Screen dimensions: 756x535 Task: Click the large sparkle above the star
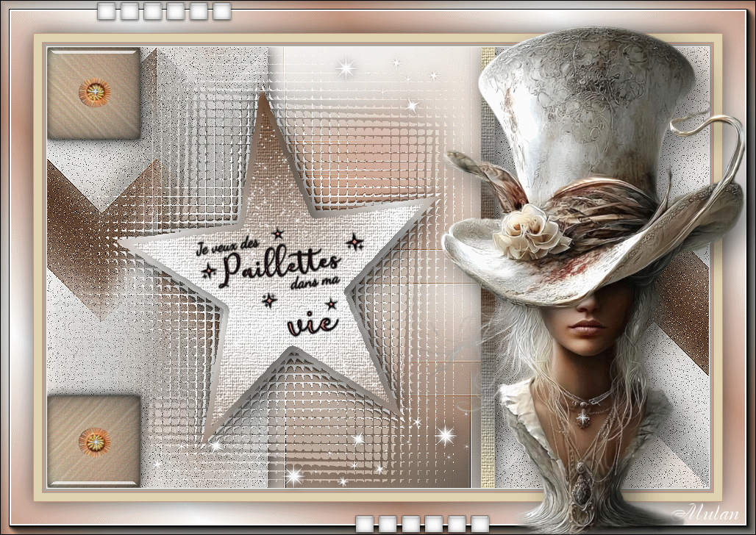pyautogui.click(x=346, y=68)
